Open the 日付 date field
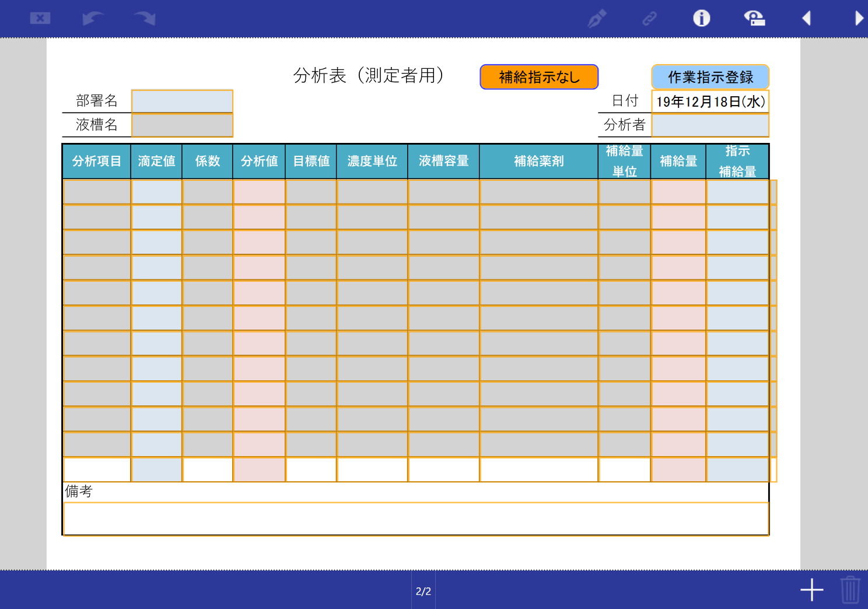Viewport: 868px width, 609px height. click(x=710, y=101)
